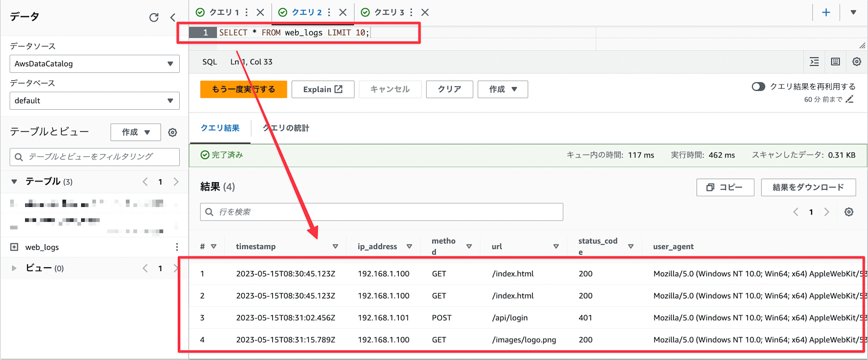Sort results by status_code column
This screenshot has width=868, height=360.
[x=631, y=246]
